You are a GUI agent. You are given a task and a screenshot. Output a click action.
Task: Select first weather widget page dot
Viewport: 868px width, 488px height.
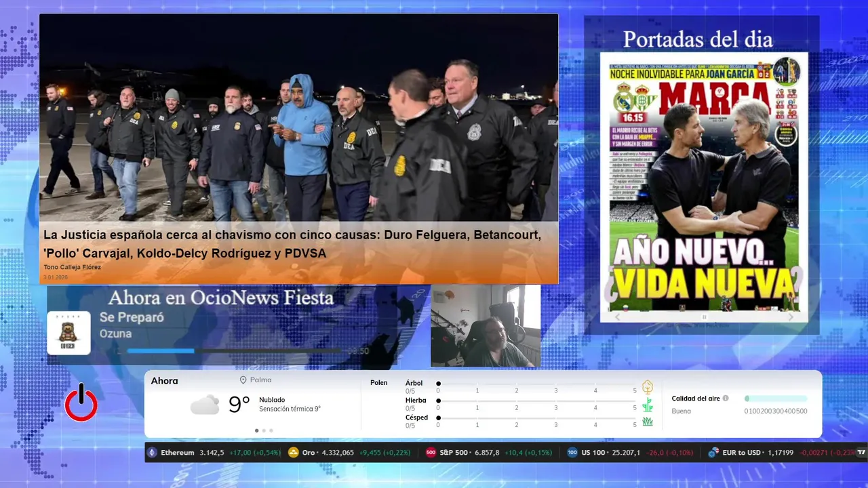coord(256,430)
